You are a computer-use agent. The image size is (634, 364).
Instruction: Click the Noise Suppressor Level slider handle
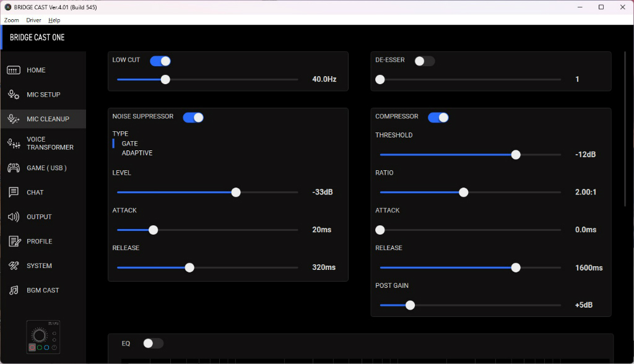point(236,193)
